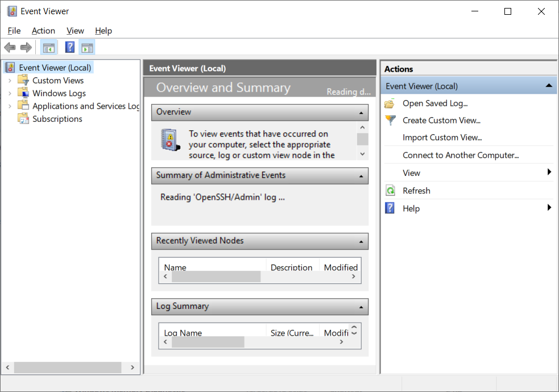This screenshot has height=392, width=559.
Task: Click the Help question mark icon in Actions
Action: (390, 208)
